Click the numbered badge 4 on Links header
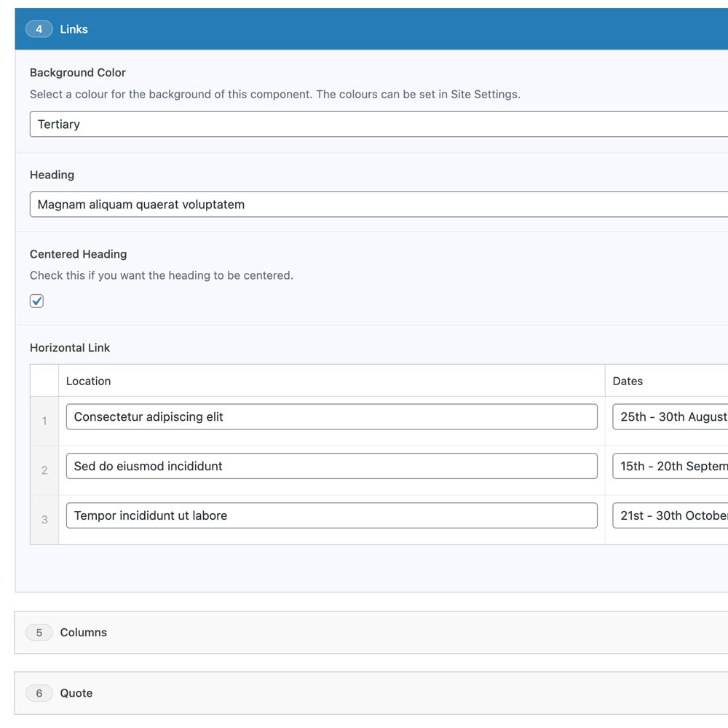The width and height of the screenshot is (728, 728). (39, 29)
